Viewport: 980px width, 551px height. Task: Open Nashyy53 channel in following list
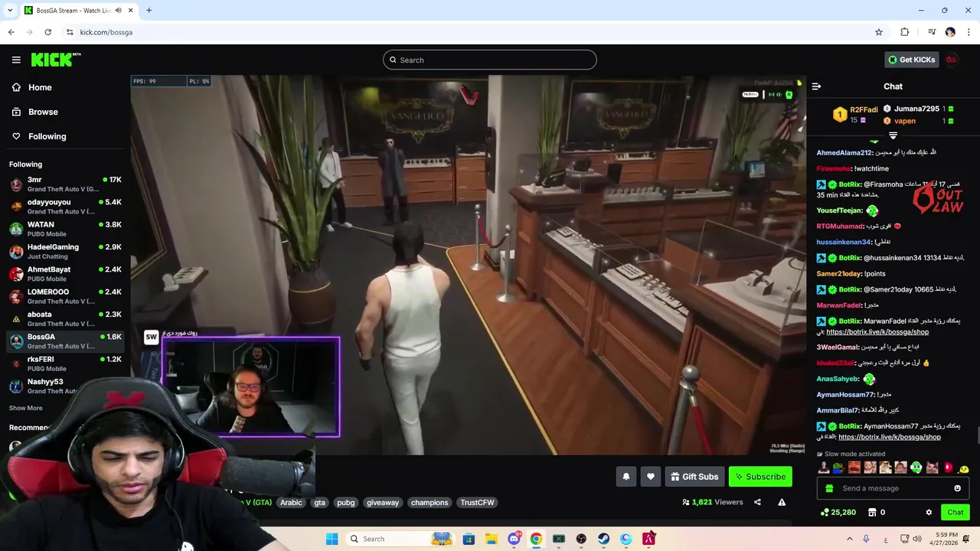coord(65,386)
